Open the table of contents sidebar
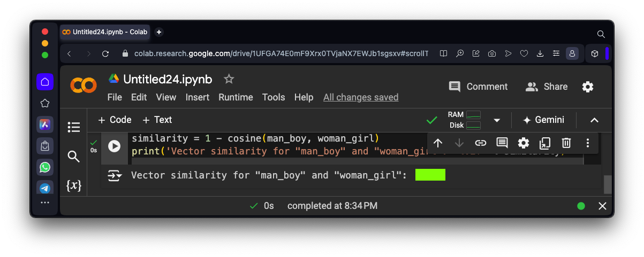Viewport: 644px width, 257px height. tap(74, 127)
